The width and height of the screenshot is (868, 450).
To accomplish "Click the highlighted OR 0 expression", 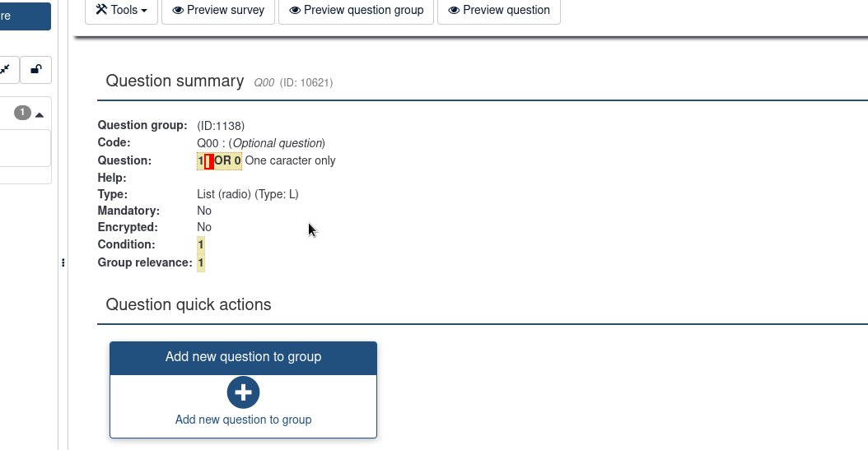I will [x=227, y=161].
